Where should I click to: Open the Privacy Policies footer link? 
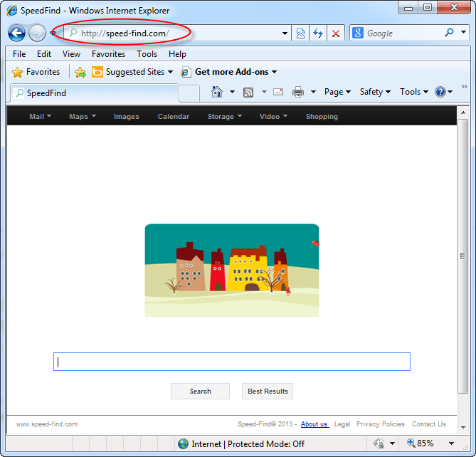tap(381, 424)
